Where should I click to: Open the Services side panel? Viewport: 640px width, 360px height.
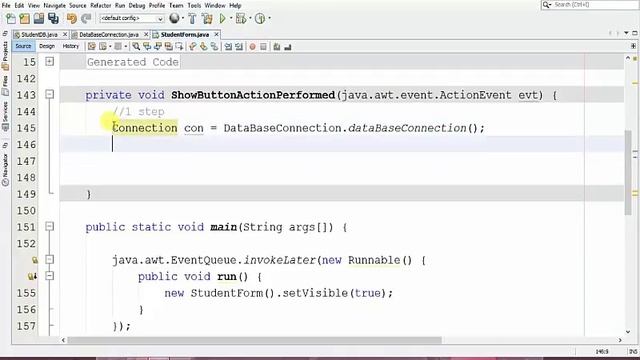pyautogui.click(x=5, y=116)
